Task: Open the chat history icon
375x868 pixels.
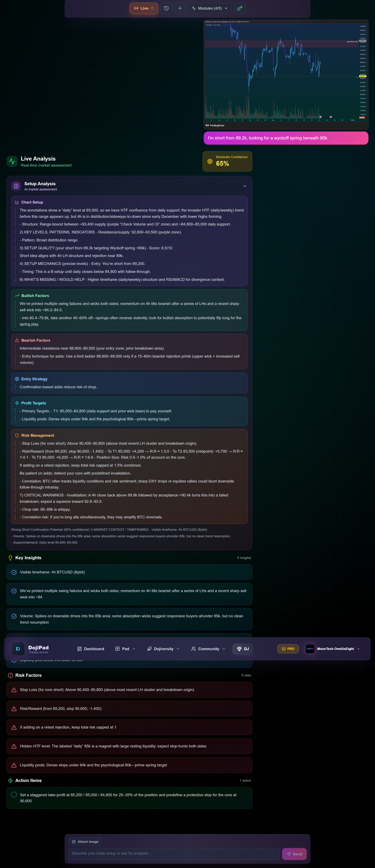Action: [x=166, y=8]
